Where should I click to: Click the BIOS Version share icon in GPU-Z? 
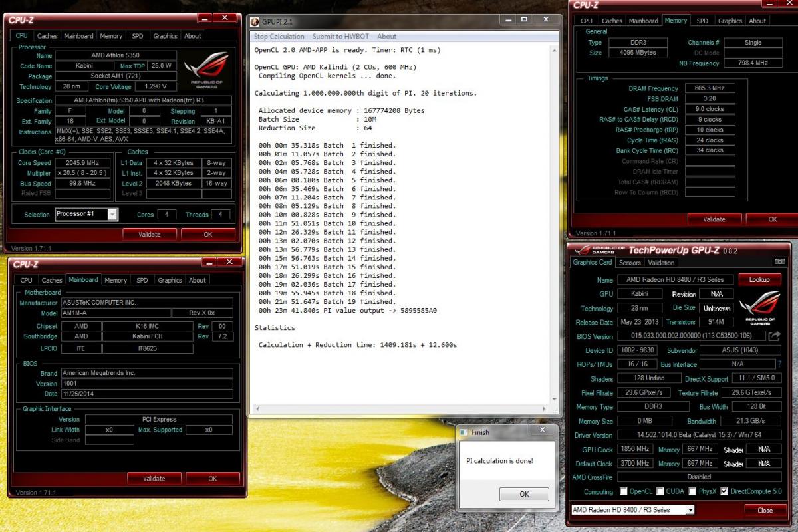[x=774, y=336]
